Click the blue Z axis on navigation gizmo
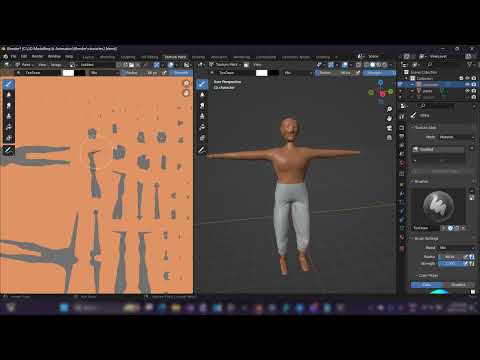Screen dimensions: 480x360 pos(381,82)
